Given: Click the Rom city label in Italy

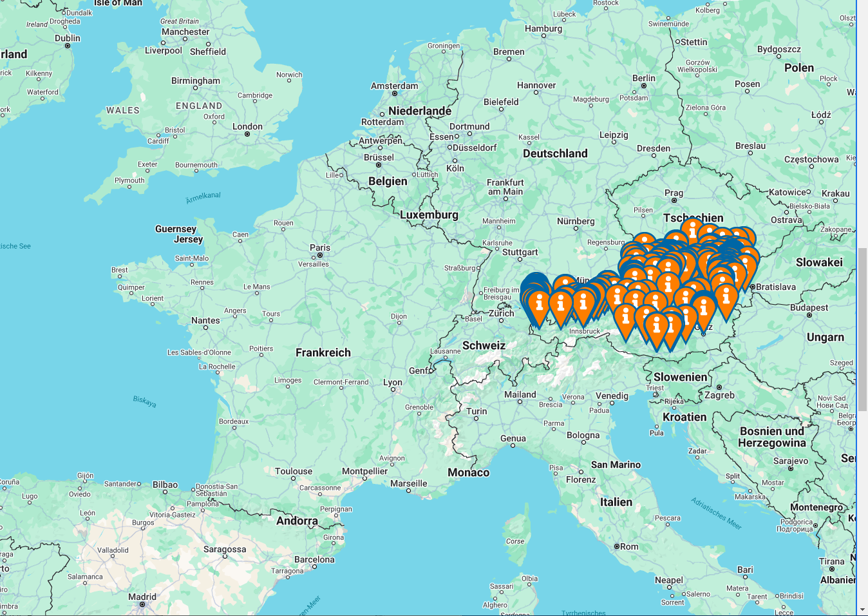Looking at the screenshot, I should click(x=629, y=546).
